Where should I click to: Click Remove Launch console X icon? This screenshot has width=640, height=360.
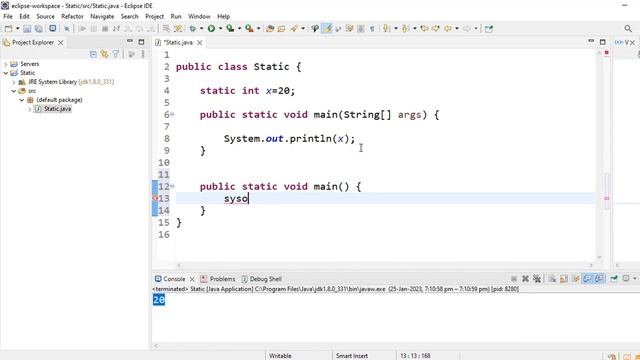coord(525,279)
